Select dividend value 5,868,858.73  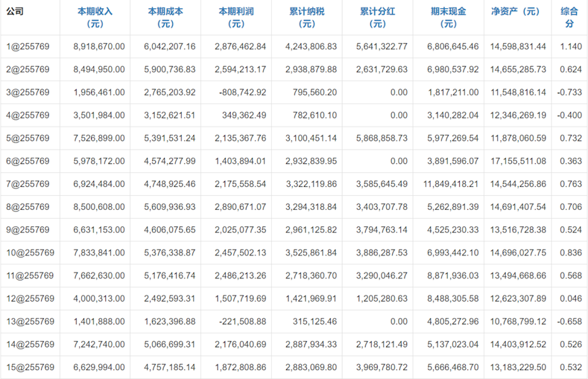click(x=382, y=138)
